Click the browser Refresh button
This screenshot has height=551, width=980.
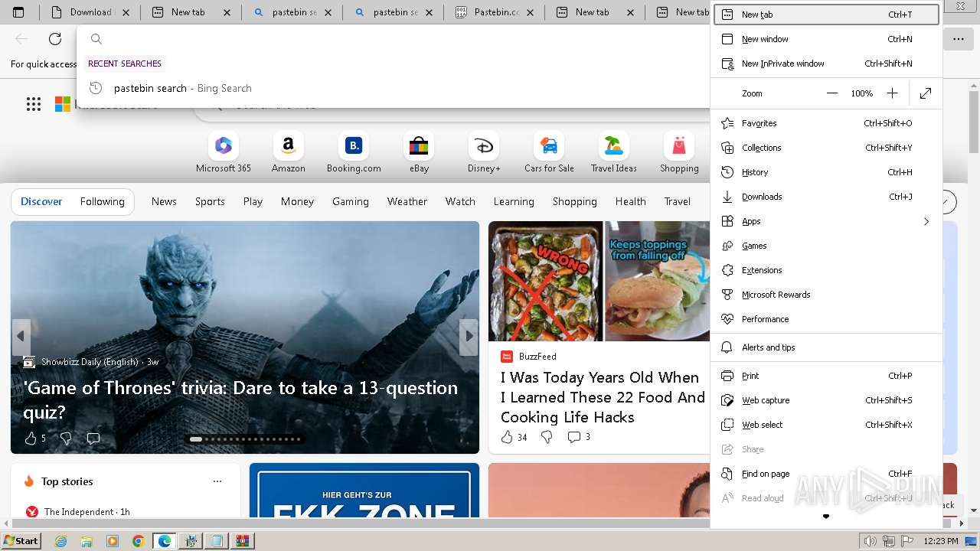55,39
